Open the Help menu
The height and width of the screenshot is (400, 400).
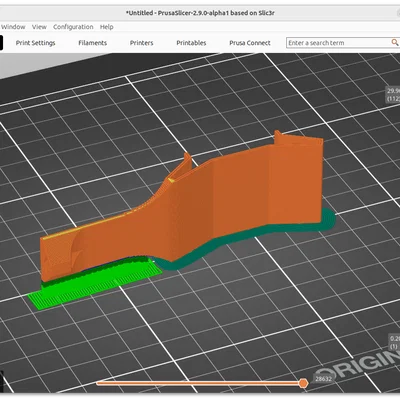107,27
